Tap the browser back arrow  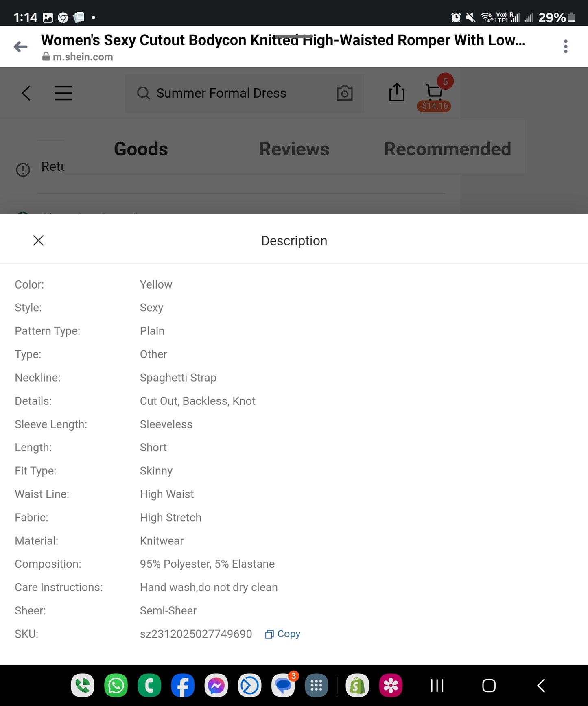pyautogui.click(x=20, y=47)
